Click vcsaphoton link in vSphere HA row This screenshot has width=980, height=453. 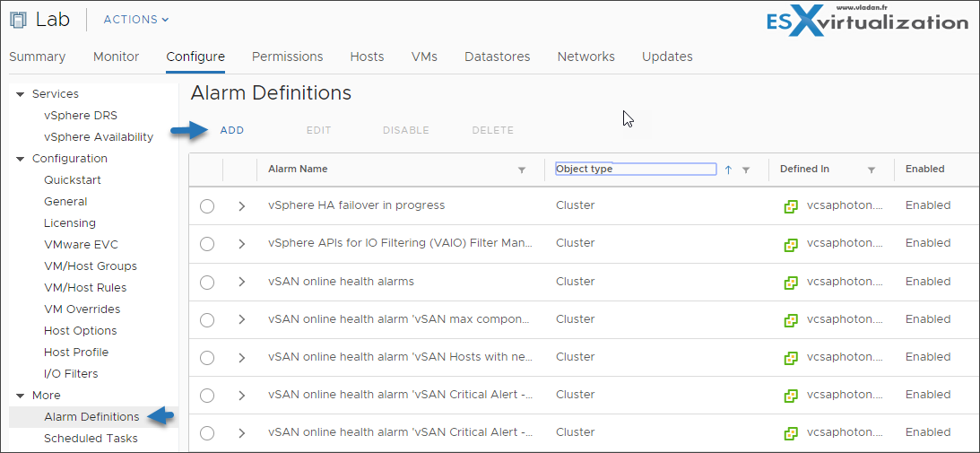click(x=845, y=205)
